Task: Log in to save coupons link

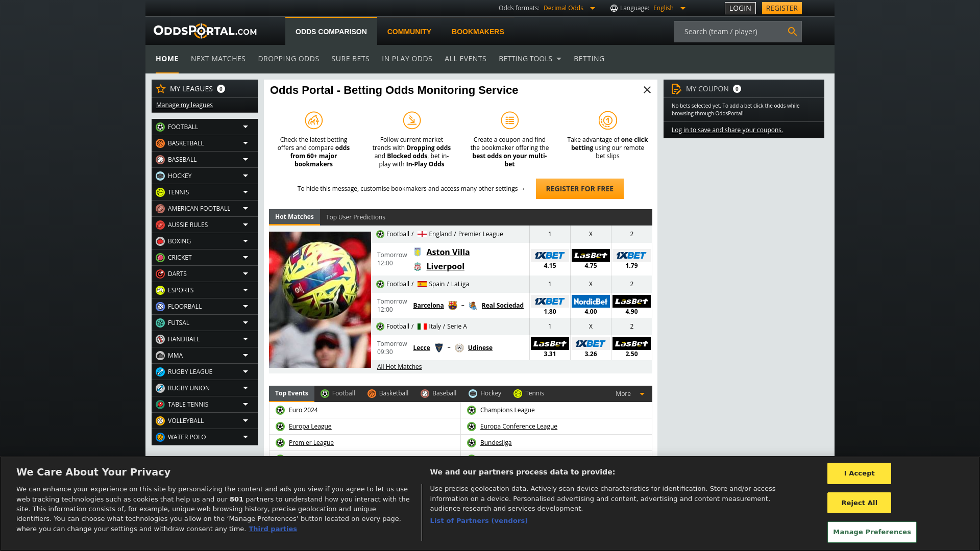Action: pyautogui.click(x=727, y=130)
